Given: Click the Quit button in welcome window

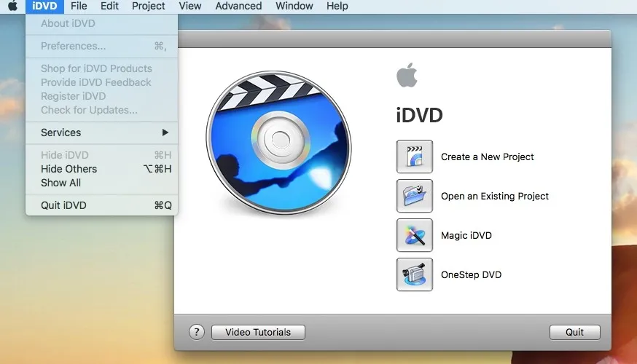Looking at the screenshot, I should 574,332.
